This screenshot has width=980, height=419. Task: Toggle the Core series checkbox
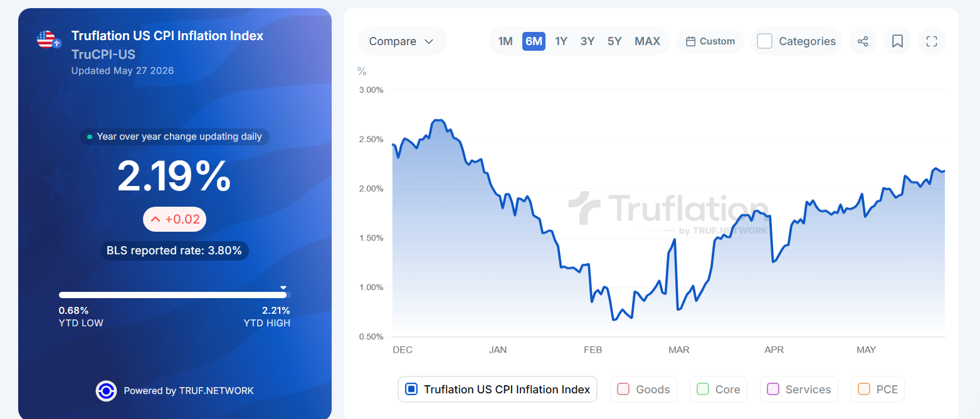point(703,390)
